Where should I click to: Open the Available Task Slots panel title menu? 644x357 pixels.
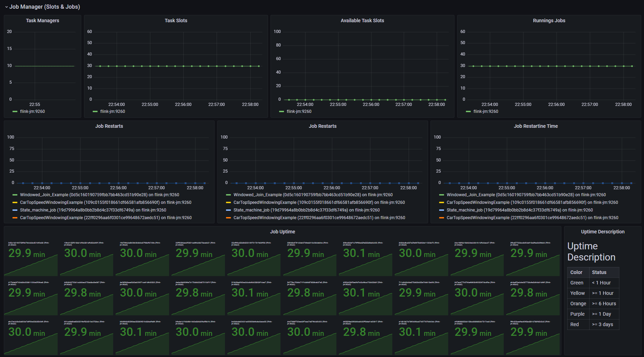(362, 20)
